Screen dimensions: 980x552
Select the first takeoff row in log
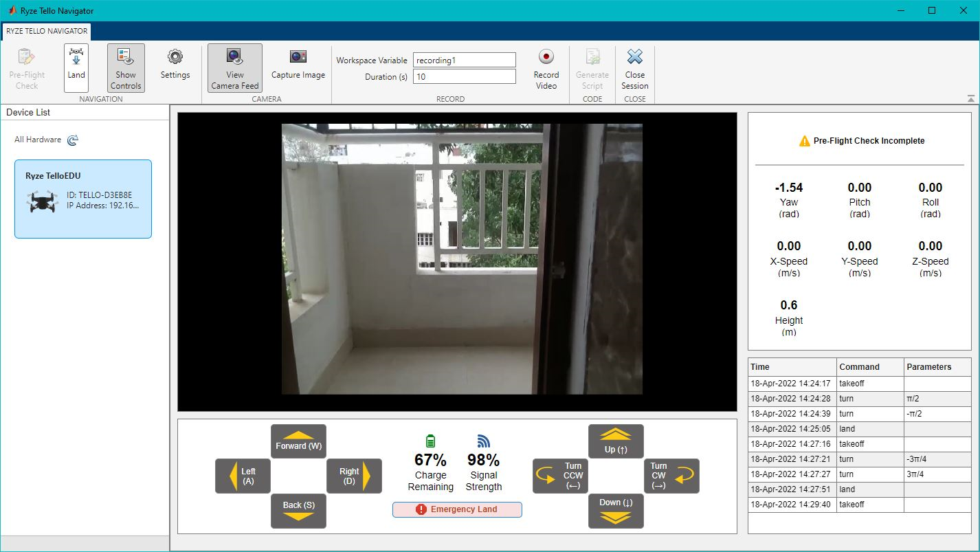click(x=859, y=384)
